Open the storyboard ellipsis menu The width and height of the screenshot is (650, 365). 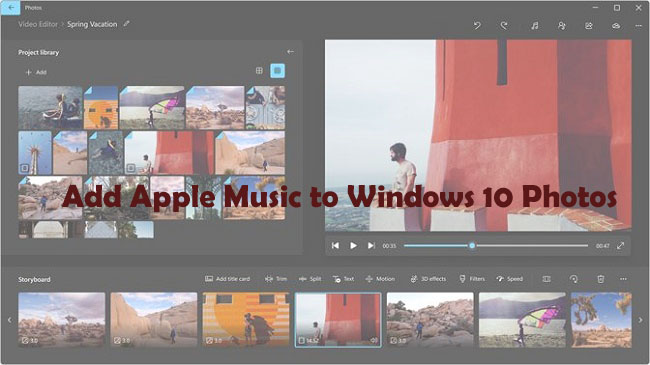coord(623,279)
